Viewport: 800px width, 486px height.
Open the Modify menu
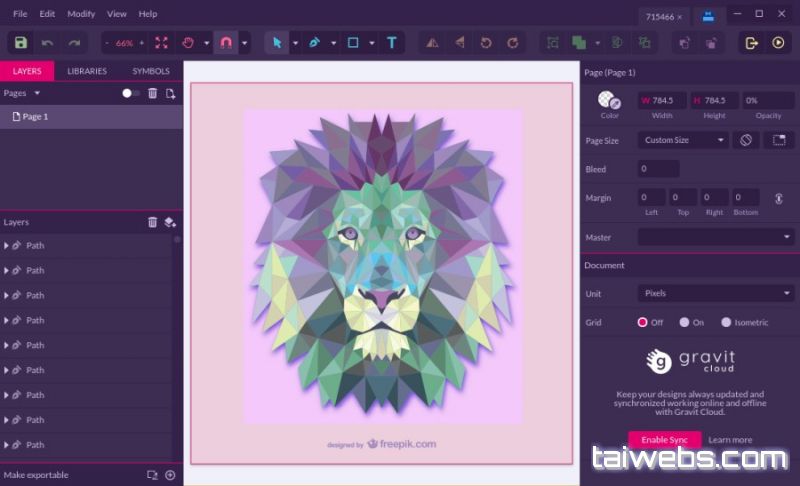(x=81, y=14)
